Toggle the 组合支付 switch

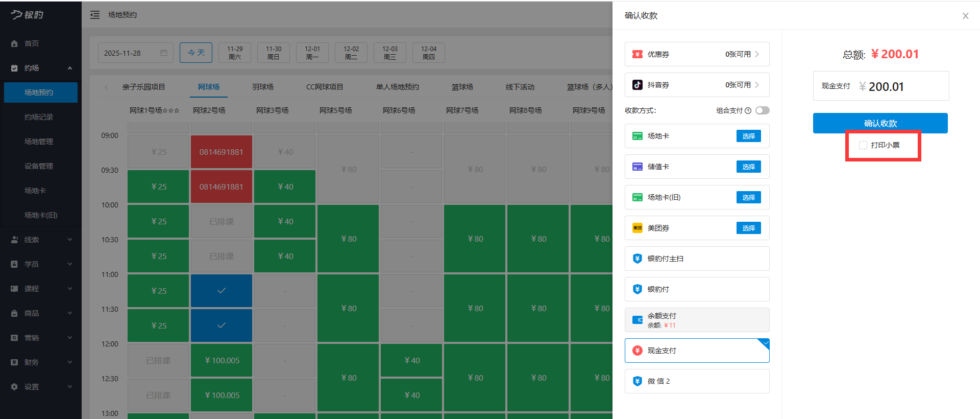click(762, 110)
